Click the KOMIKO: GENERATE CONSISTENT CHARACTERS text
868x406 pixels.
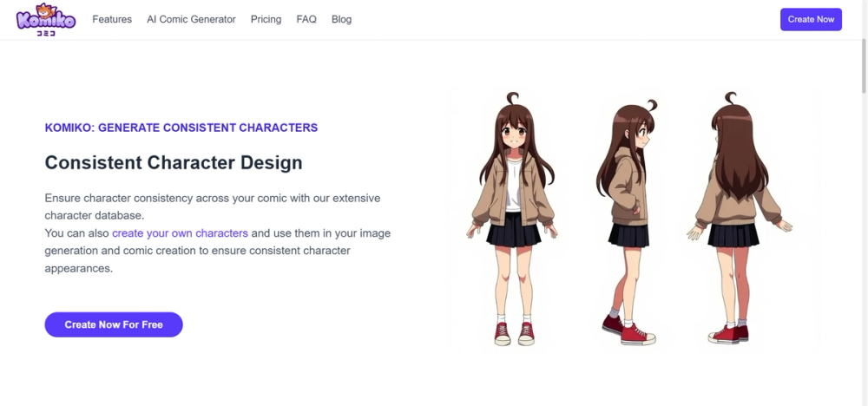[181, 128]
